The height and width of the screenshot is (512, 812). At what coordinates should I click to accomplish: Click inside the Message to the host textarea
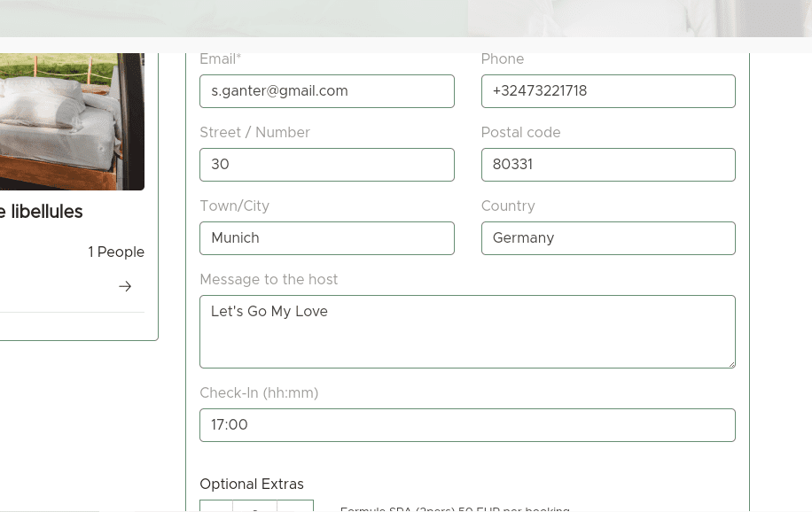point(467,331)
